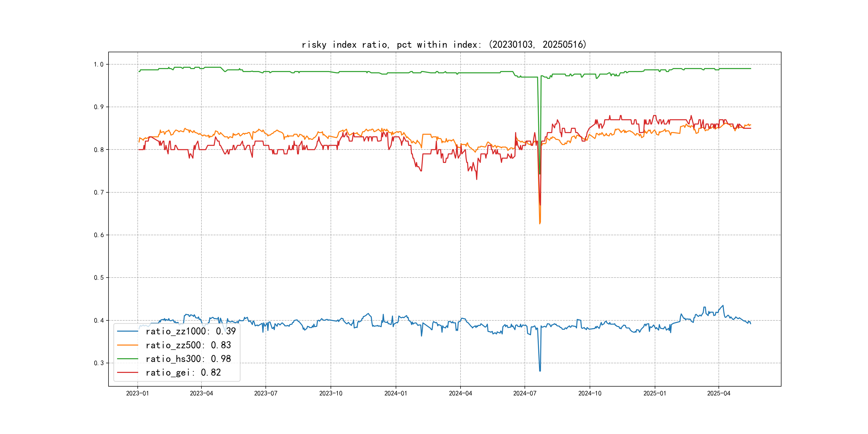Image resolution: width=868 pixels, height=434 pixels.
Task: Click the 2023-10 x-axis tick label
Action: point(331,394)
